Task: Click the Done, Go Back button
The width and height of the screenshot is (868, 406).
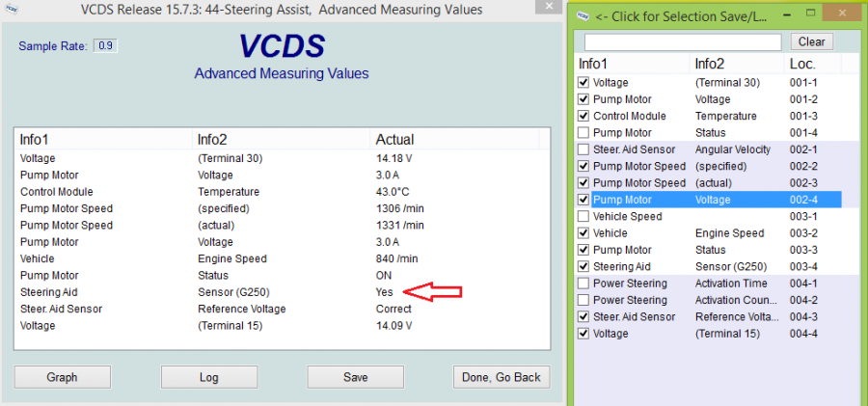Action: coord(501,377)
